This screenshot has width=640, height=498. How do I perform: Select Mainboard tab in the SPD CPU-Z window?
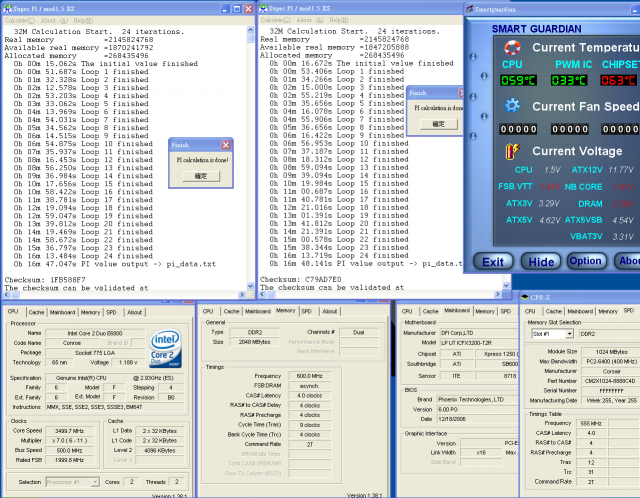tap(580, 311)
